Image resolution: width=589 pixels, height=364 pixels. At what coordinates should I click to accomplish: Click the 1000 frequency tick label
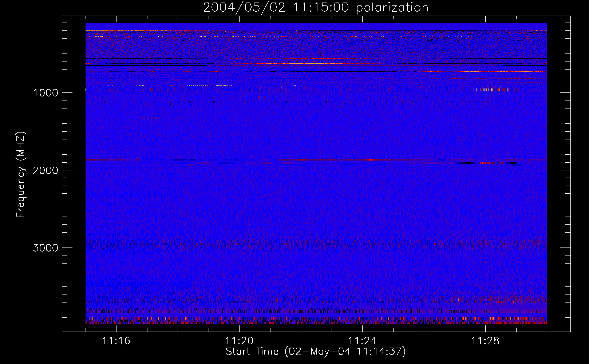tap(46, 93)
